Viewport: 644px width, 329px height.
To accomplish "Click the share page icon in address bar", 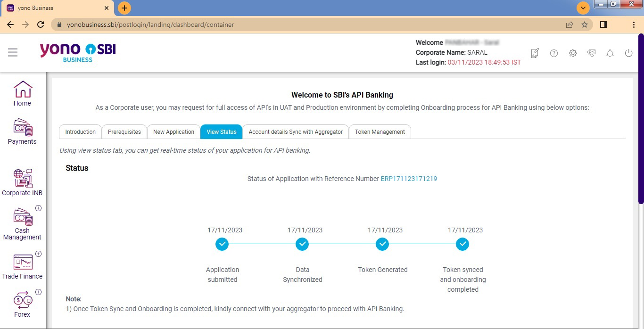I will tap(570, 25).
